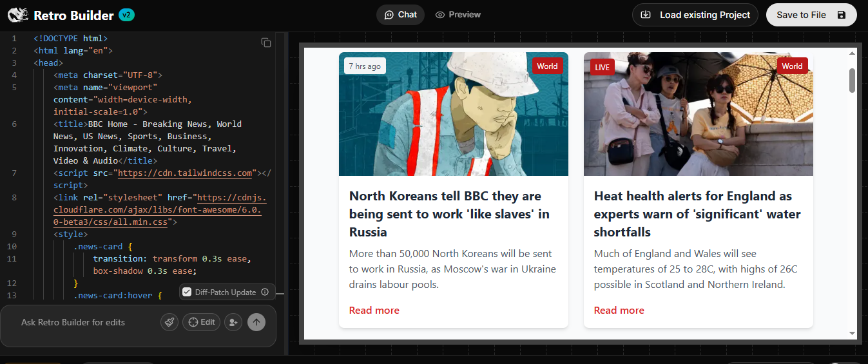868x364 pixels.
Task: Click the v2 version badge
Action: (127, 15)
